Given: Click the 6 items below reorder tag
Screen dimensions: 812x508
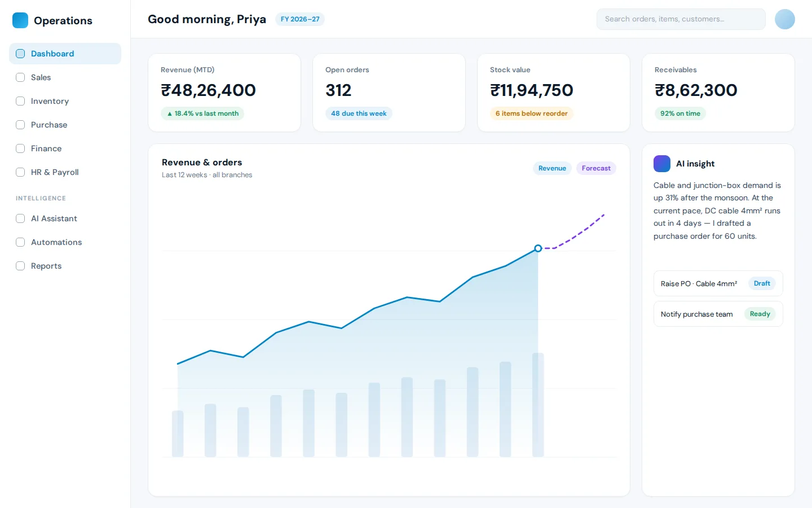Looking at the screenshot, I should coord(532,113).
